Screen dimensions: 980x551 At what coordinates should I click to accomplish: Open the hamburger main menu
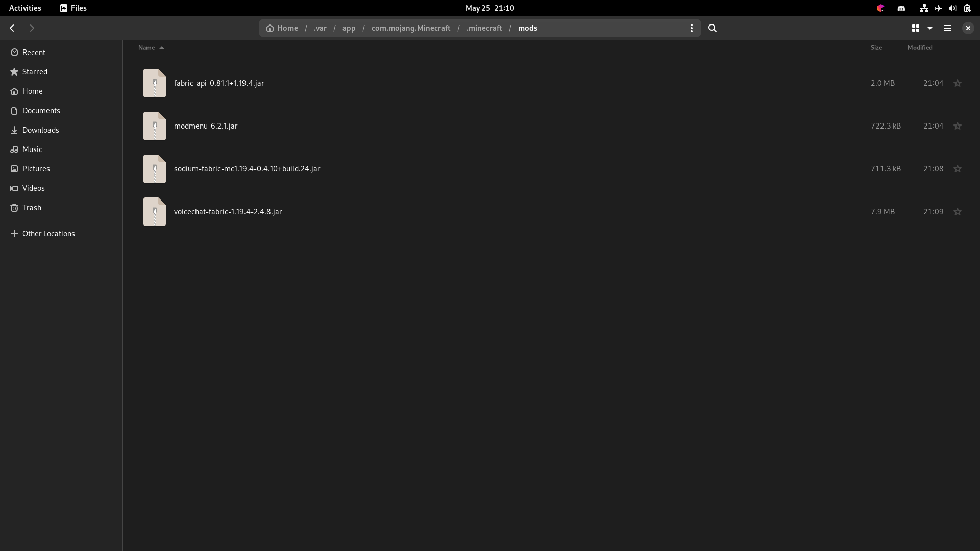pyautogui.click(x=948, y=28)
